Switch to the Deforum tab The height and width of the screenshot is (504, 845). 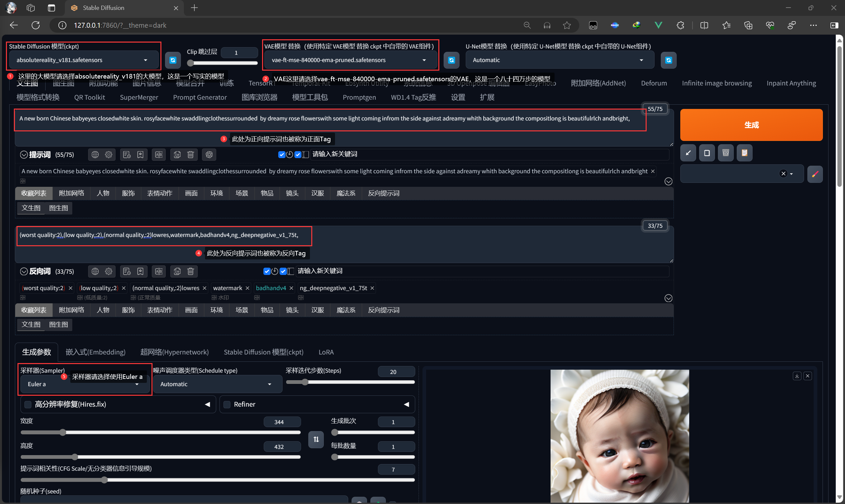tap(654, 83)
